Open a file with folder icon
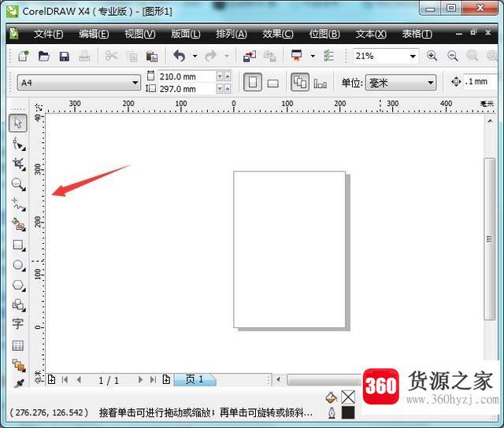Viewport: 504px width, 428px height. tap(44, 56)
